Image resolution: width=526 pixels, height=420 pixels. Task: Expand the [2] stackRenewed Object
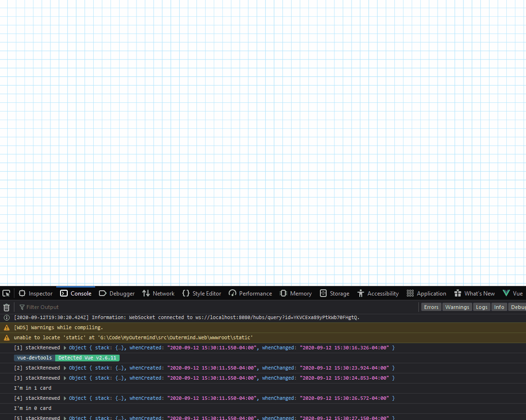coord(65,368)
